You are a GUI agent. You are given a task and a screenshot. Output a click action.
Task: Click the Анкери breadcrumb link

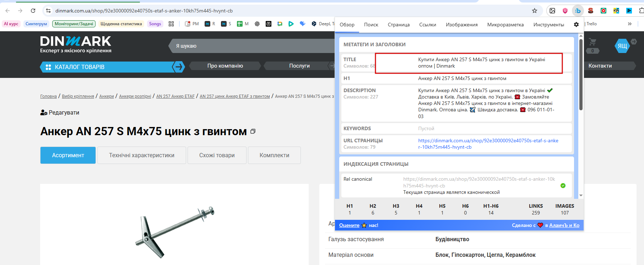pos(107,96)
